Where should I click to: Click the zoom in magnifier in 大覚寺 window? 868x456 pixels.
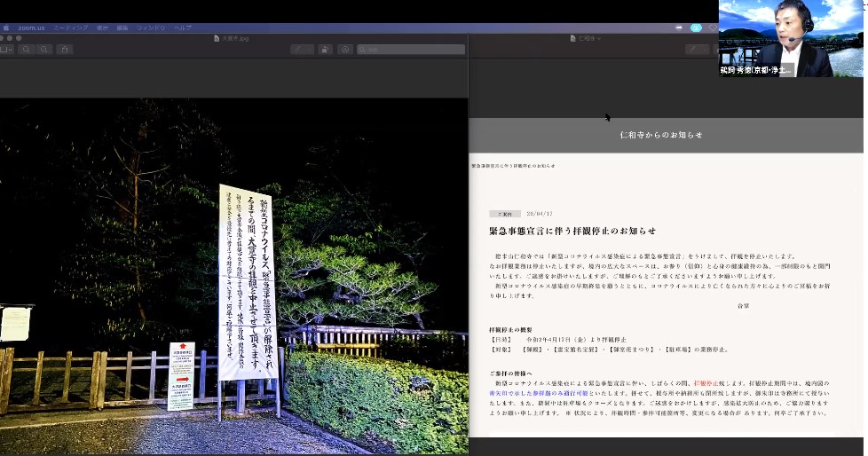[x=44, y=50]
